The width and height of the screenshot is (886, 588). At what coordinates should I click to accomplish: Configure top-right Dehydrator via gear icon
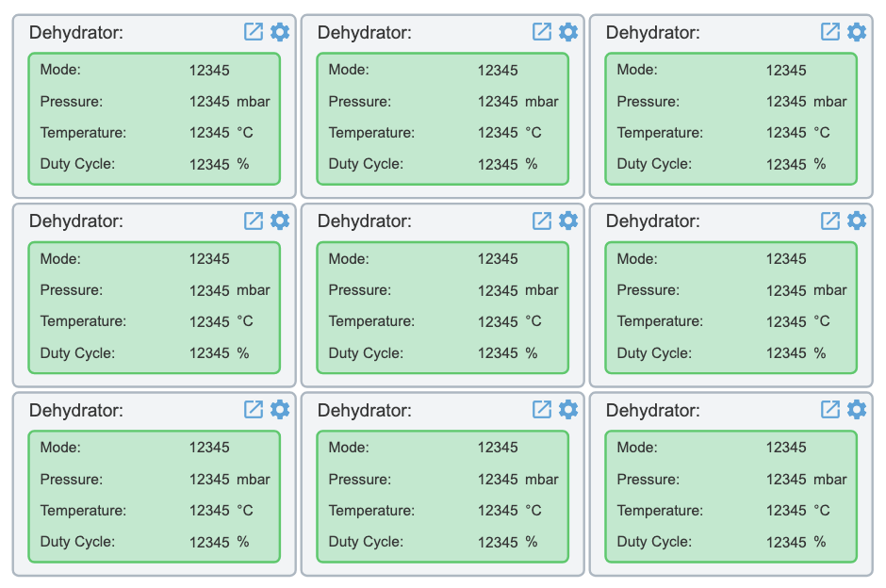point(857,32)
